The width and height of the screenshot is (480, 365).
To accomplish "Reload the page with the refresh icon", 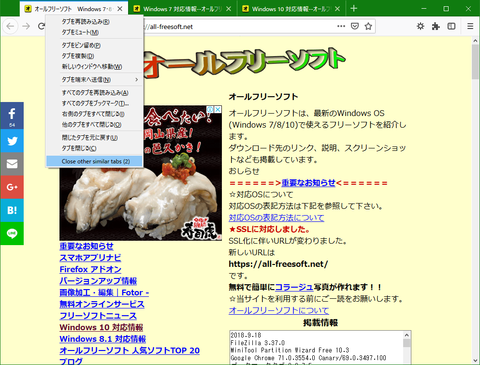I will pos(41,26).
